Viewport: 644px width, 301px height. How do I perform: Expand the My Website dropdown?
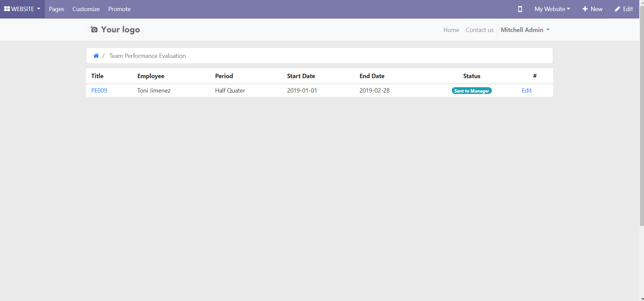[x=552, y=9]
